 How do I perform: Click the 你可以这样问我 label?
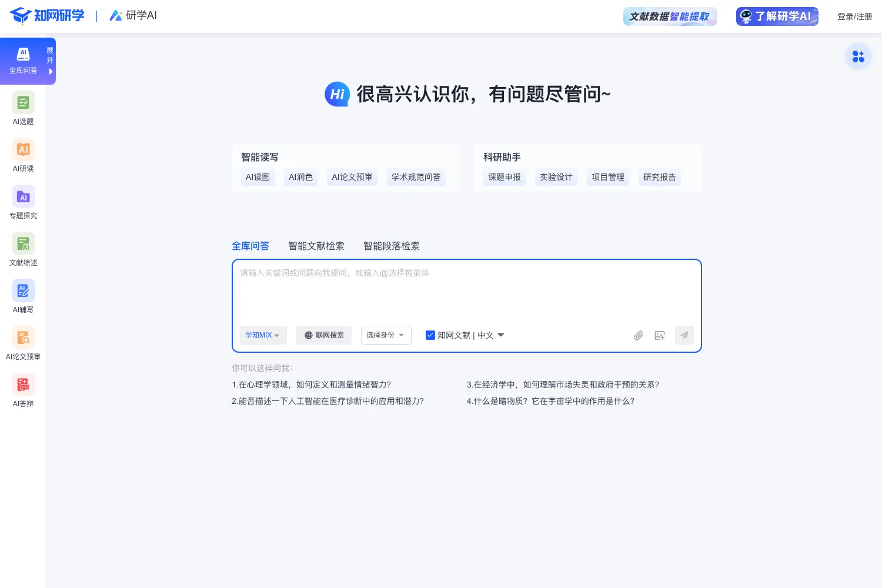[262, 368]
